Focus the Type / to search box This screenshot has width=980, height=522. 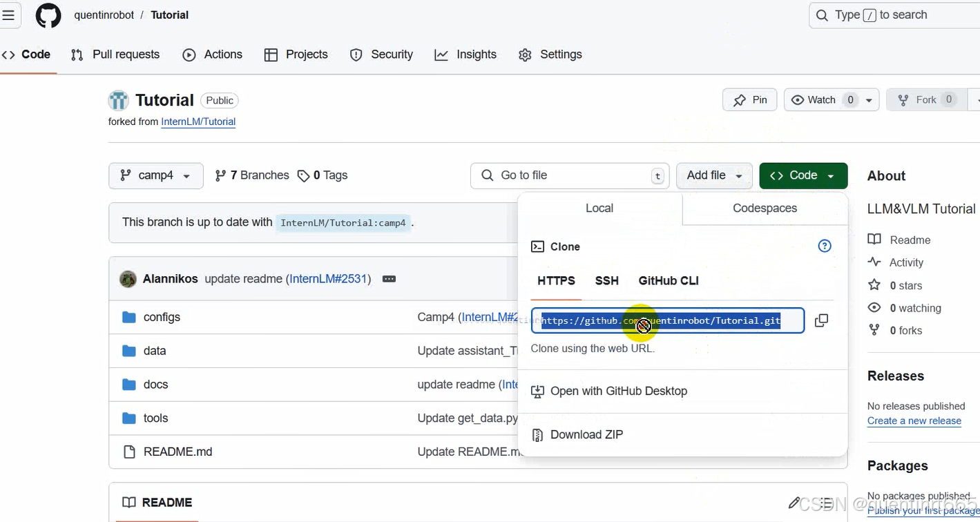(894, 15)
